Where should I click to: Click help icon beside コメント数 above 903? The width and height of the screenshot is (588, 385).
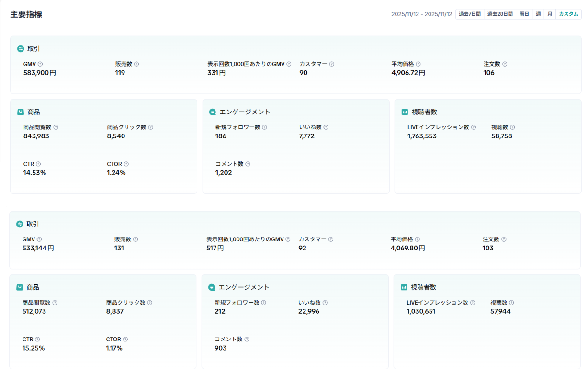[x=247, y=340]
